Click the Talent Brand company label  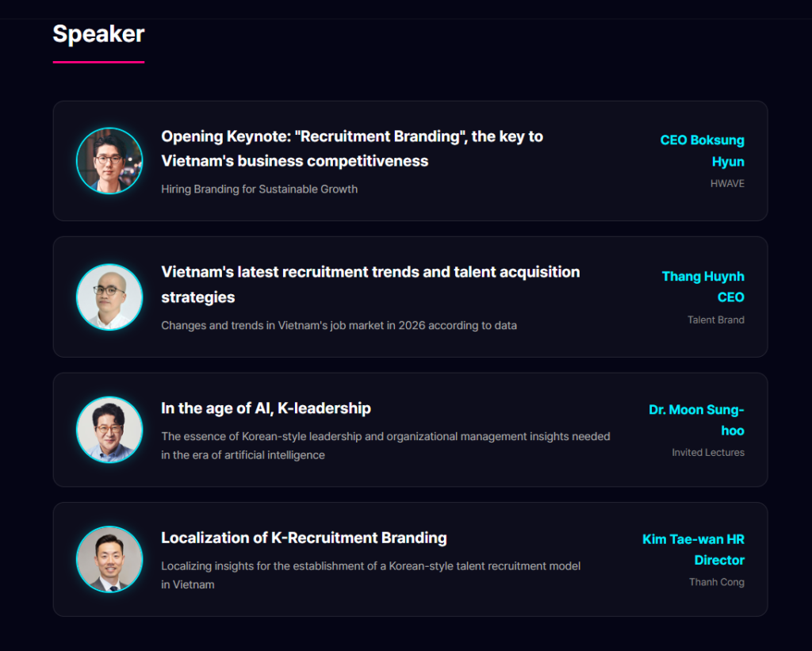(x=715, y=320)
